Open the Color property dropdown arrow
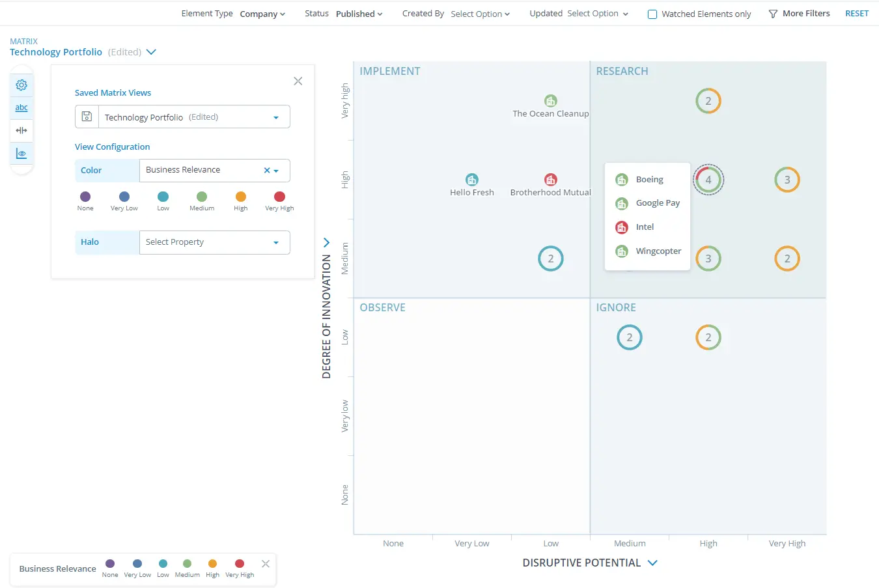879x588 pixels. (x=276, y=171)
